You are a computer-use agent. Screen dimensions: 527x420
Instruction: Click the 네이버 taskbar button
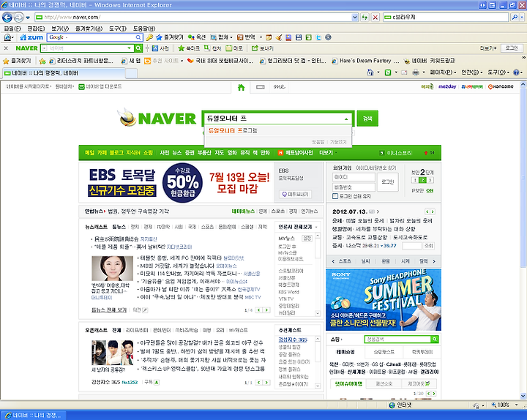tap(34, 415)
